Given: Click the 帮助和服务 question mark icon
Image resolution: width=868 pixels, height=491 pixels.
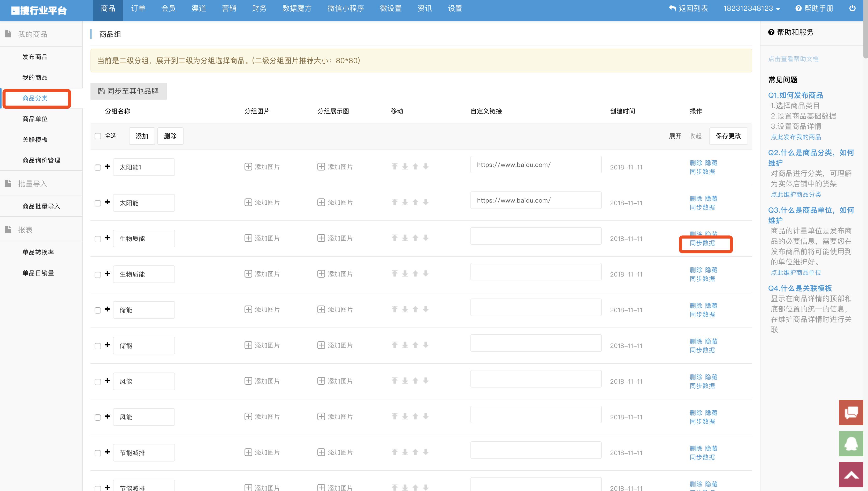Looking at the screenshot, I should point(771,32).
